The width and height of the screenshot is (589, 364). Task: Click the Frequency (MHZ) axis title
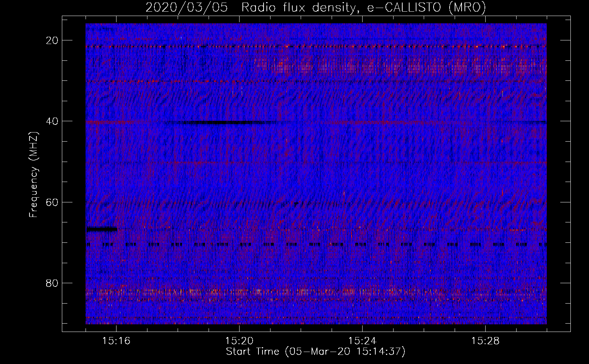(33, 175)
